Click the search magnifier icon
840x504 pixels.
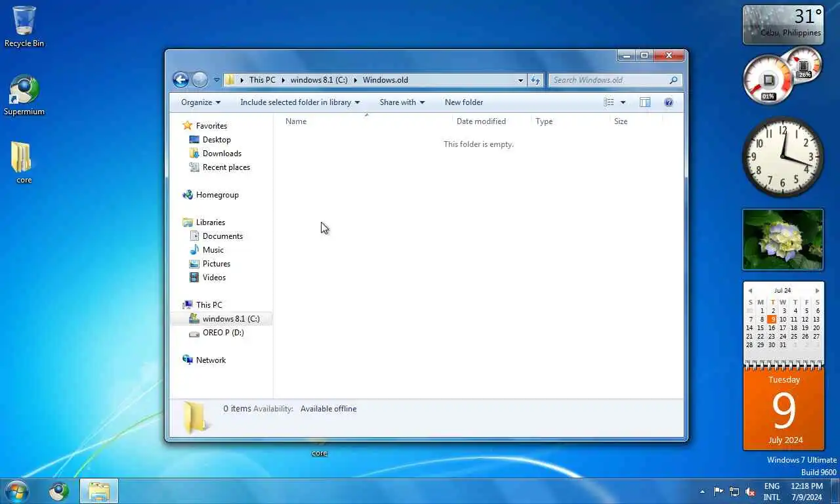(x=673, y=80)
